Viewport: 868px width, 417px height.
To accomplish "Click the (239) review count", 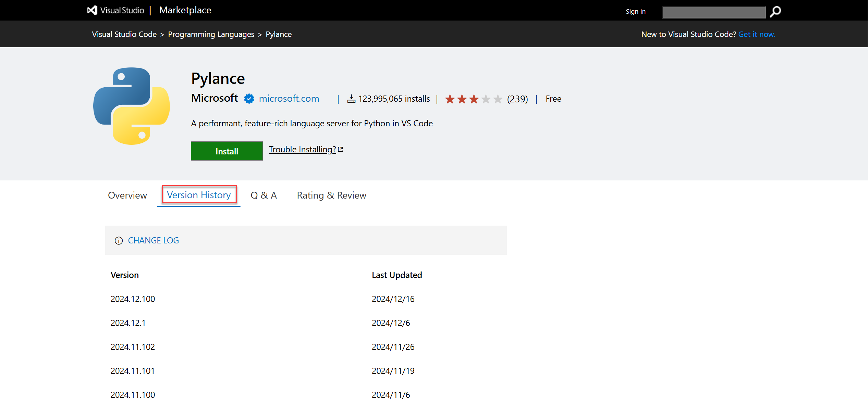I will pos(517,99).
